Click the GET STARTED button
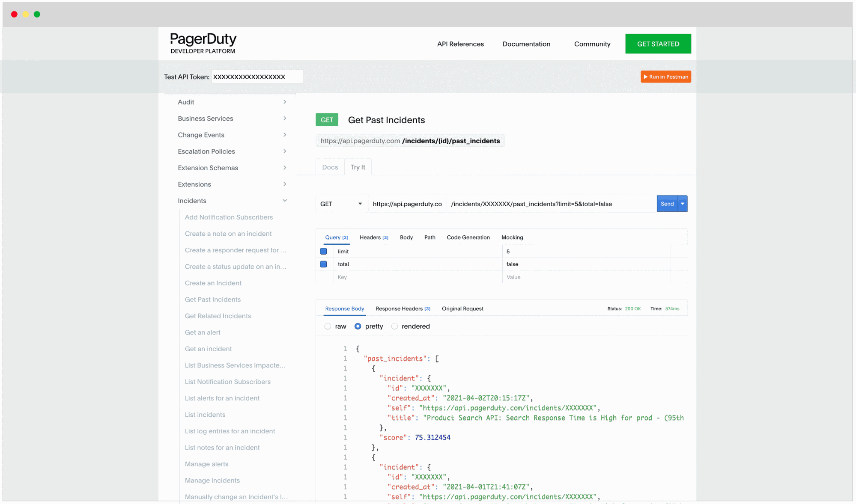 click(x=658, y=44)
